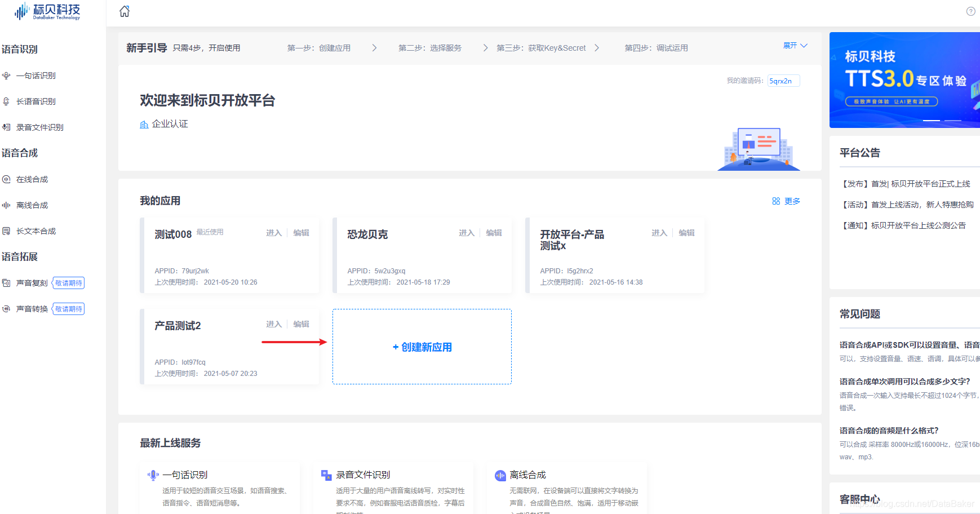Click the 企业认证 link
This screenshot has width=980, height=514.
click(x=170, y=124)
